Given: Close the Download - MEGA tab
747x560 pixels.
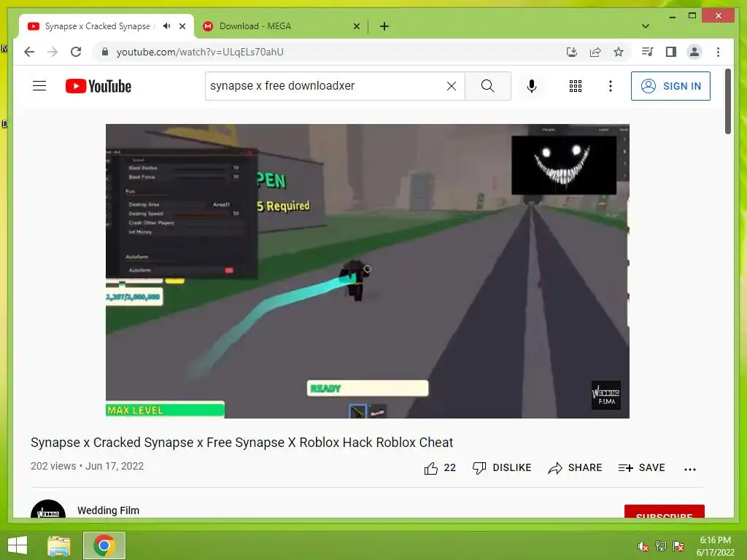Looking at the screenshot, I should tap(356, 26).
